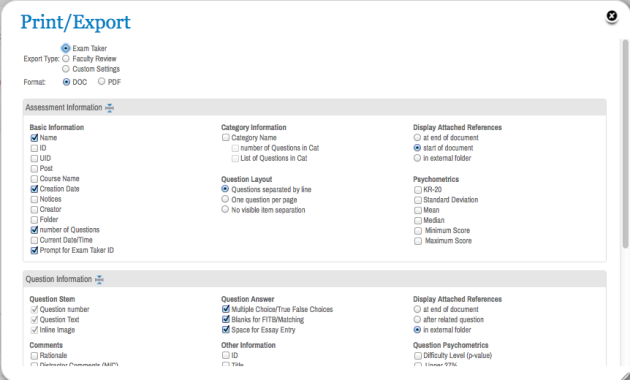Select Questions separated by line

tap(225, 189)
